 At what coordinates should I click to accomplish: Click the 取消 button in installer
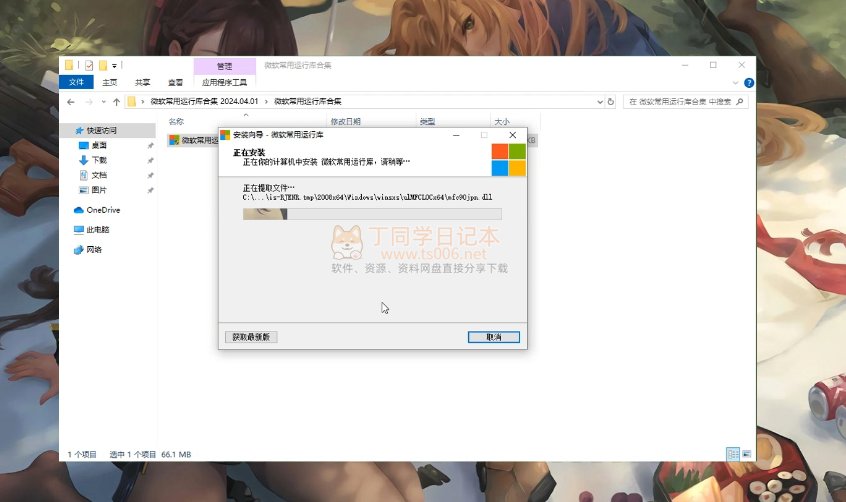[494, 337]
